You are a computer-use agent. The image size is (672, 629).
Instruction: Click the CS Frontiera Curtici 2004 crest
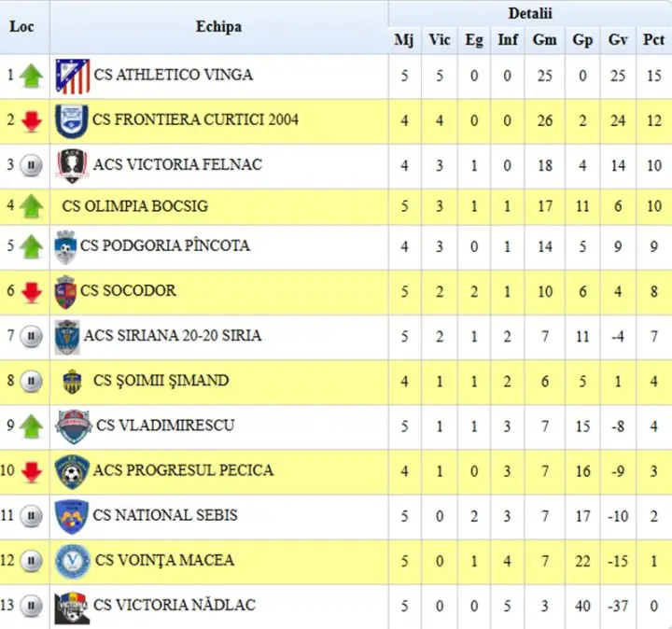pos(72,121)
